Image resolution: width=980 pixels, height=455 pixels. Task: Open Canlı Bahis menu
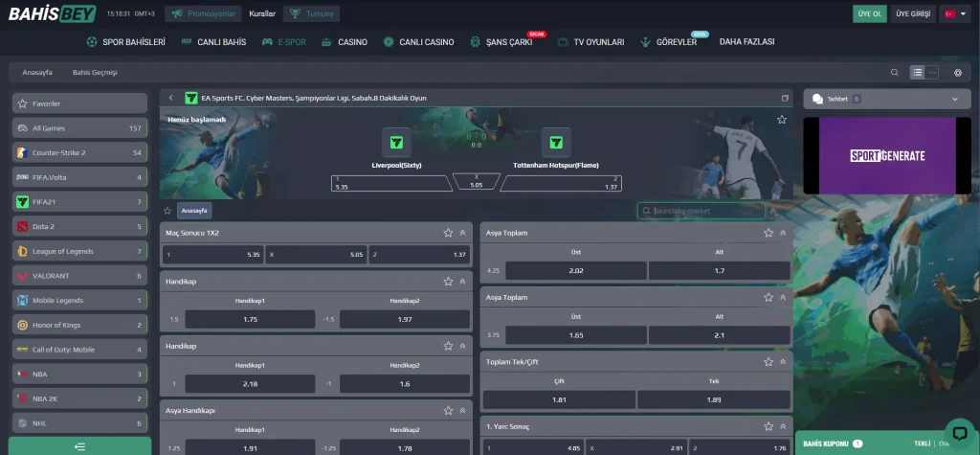tap(213, 42)
